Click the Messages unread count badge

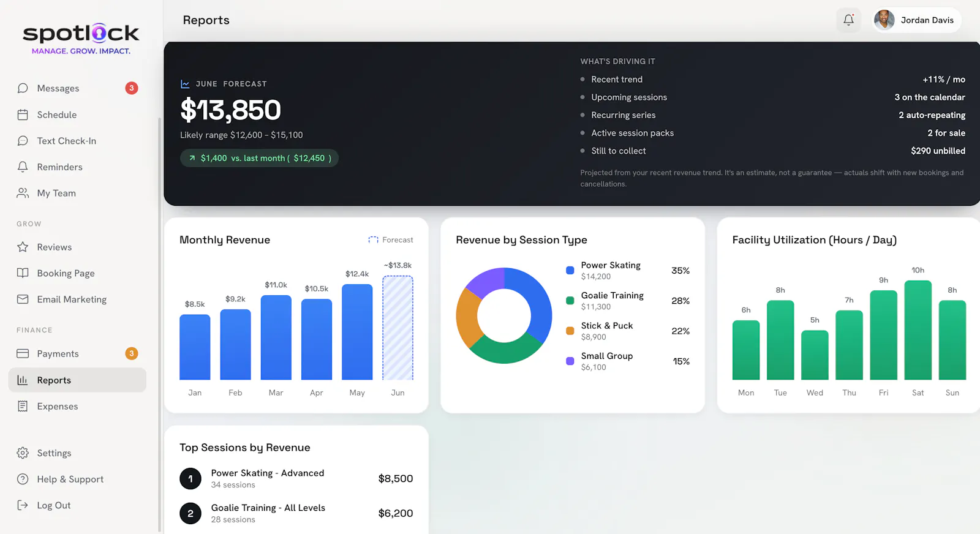[x=132, y=88]
